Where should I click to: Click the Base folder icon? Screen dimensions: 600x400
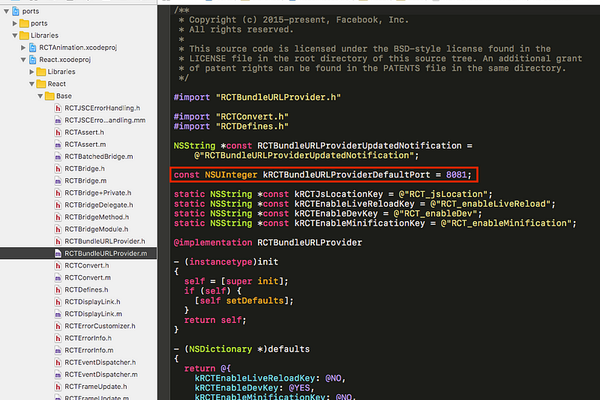pos(49,96)
